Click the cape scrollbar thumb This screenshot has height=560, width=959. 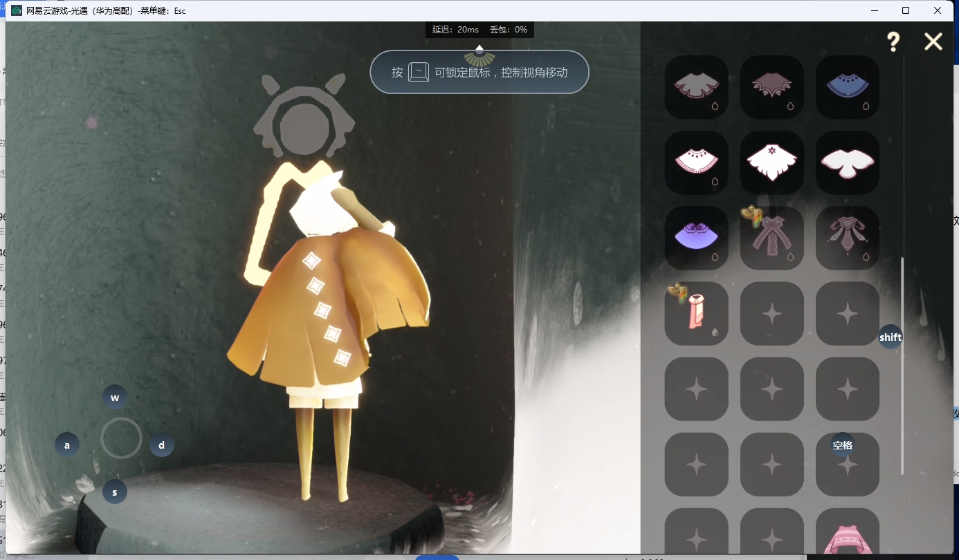902,366
